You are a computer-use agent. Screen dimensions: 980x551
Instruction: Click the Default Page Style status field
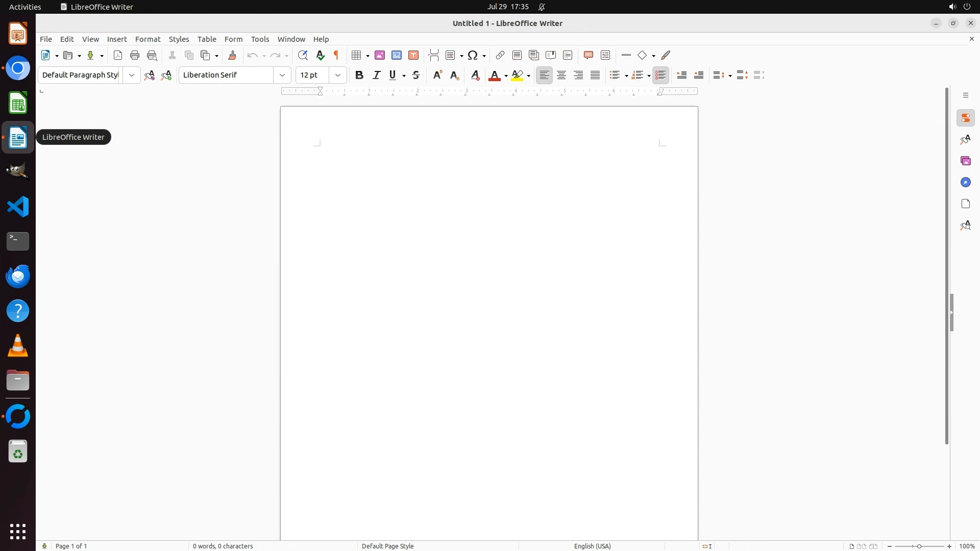click(x=387, y=546)
